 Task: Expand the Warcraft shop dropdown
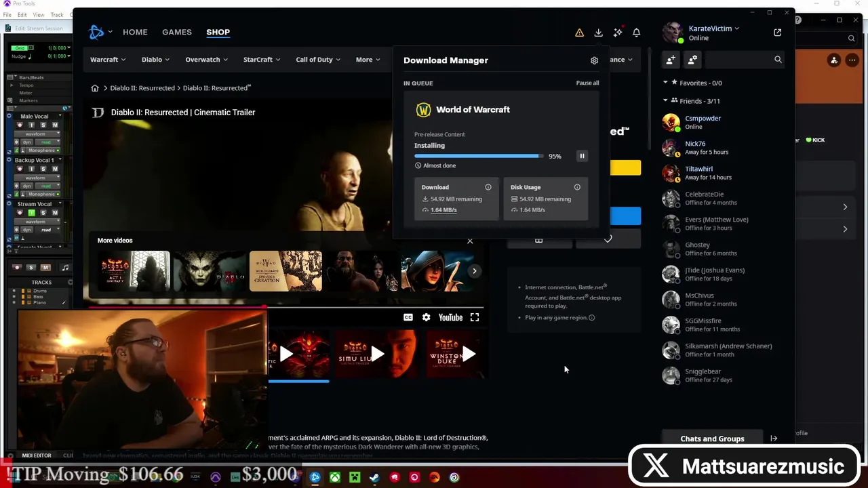coord(108,60)
